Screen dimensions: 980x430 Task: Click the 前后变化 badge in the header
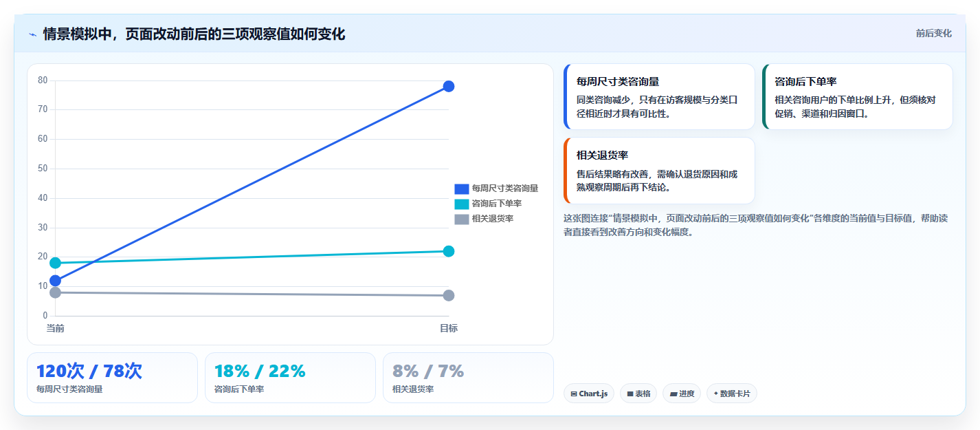tap(933, 33)
